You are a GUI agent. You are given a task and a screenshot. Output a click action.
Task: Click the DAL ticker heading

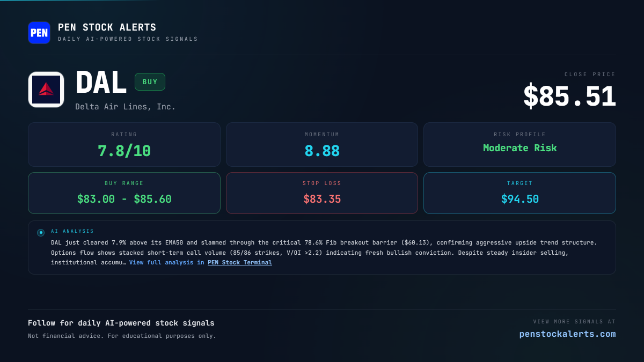(x=101, y=83)
